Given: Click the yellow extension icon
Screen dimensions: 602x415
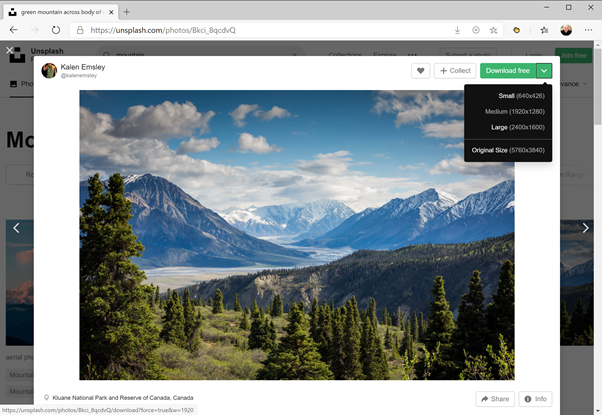Looking at the screenshot, I should (516, 30).
